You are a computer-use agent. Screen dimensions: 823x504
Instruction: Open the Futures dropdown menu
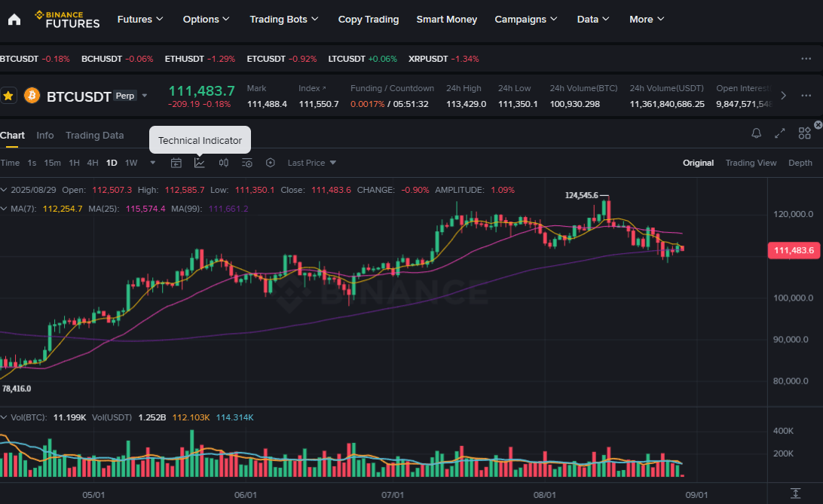pyautogui.click(x=140, y=20)
